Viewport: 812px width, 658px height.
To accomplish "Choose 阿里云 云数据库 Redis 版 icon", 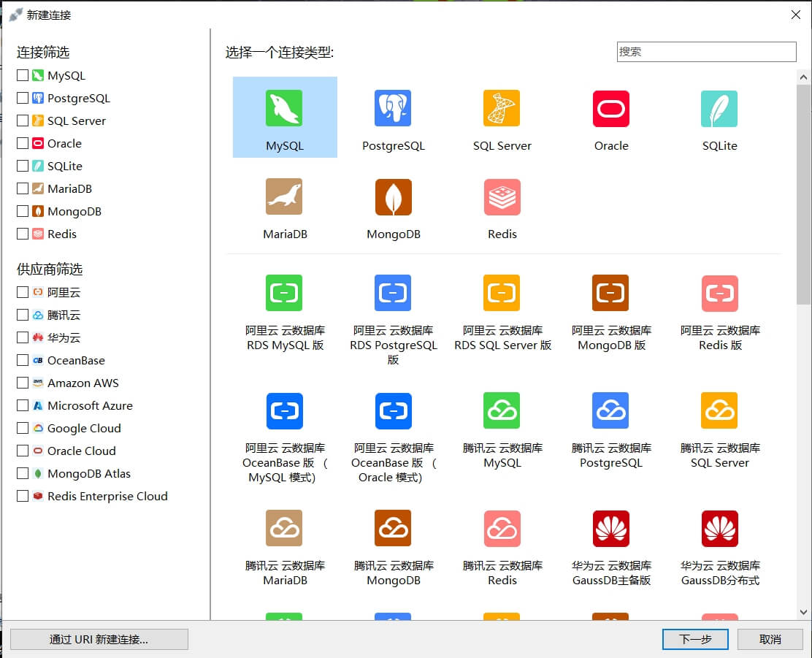I will pos(719,293).
